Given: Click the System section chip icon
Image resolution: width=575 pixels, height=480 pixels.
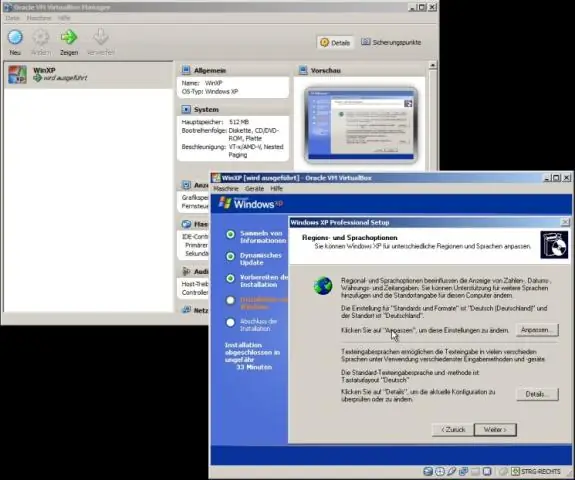Looking at the screenshot, I should pos(186,109).
